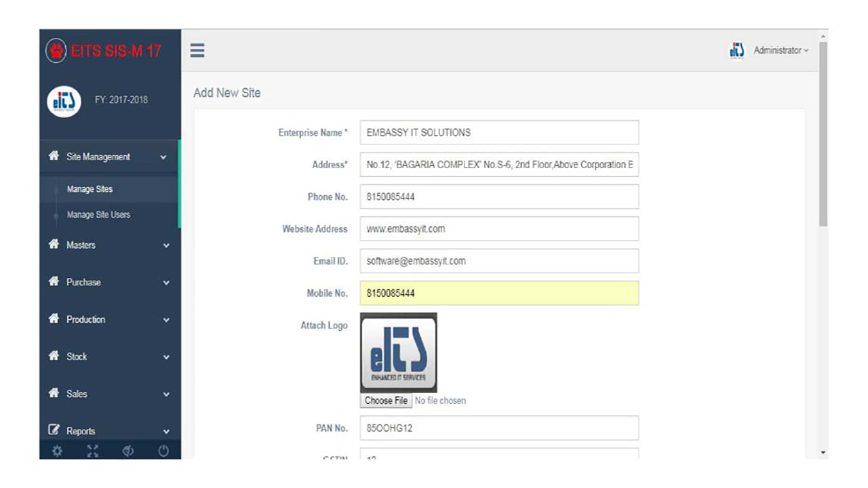
Task: Click the page vertical scrollbar thumb
Action: click(x=823, y=134)
